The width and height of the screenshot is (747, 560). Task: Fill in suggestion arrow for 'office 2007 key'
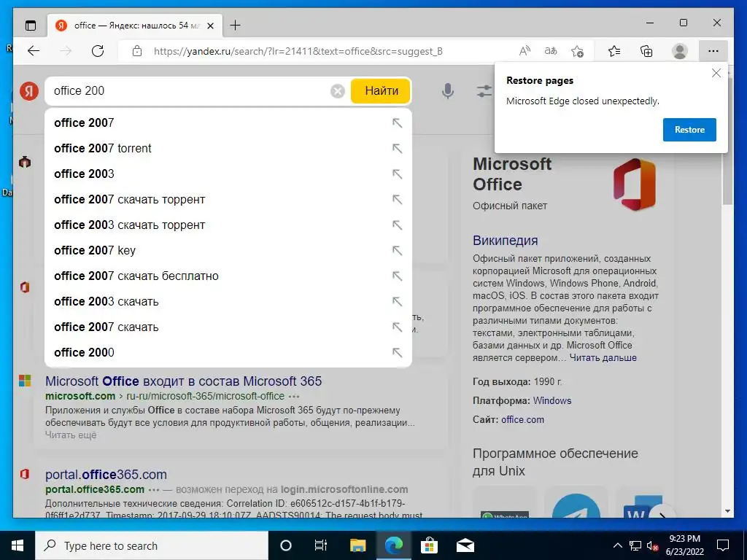coord(397,251)
